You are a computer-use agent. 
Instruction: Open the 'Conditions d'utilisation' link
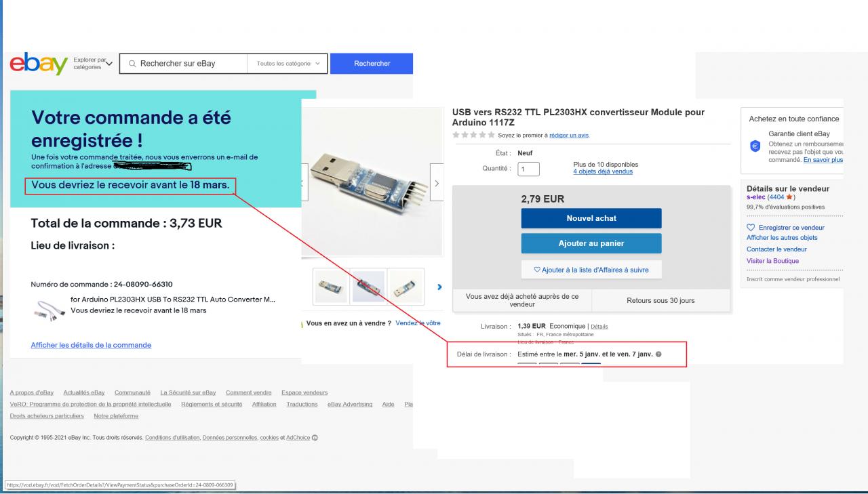172,438
